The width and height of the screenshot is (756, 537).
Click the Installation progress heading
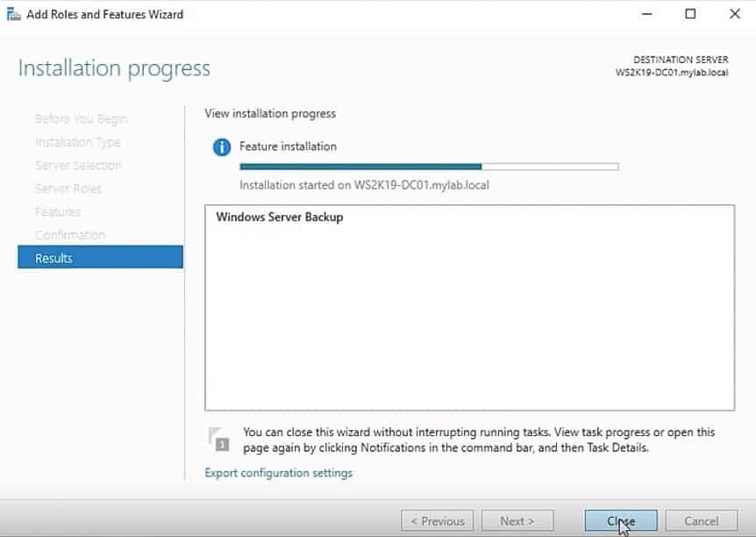114,68
